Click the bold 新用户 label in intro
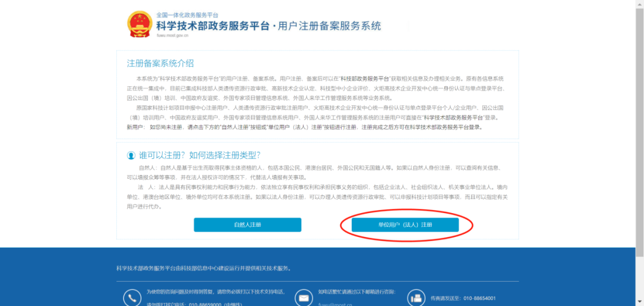 (x=136, y=127)
